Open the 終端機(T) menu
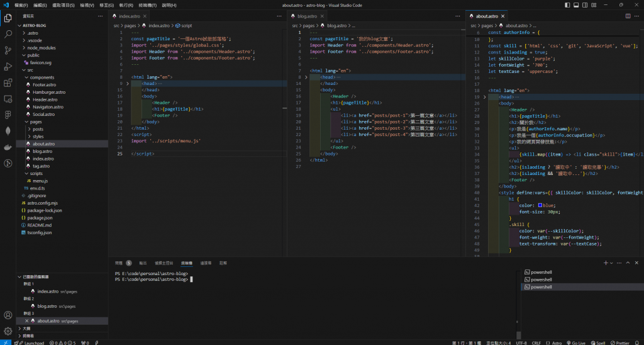The image size is (644, 345). (147, 5)
